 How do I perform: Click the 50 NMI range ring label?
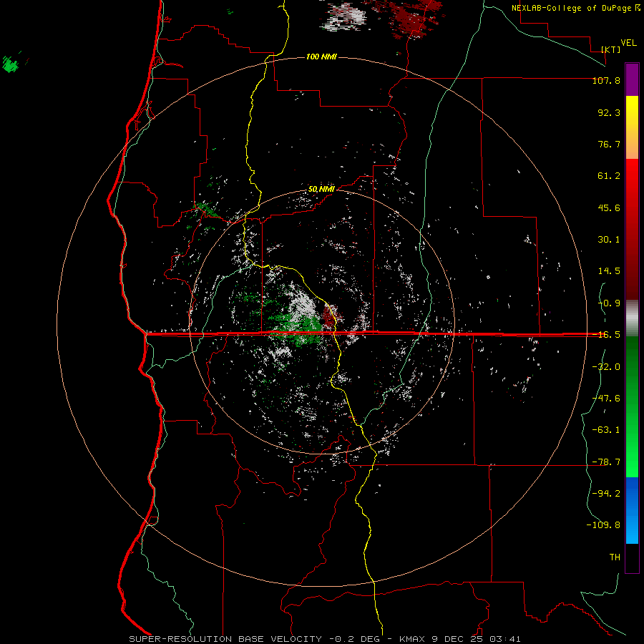click(x=321, y=189)
